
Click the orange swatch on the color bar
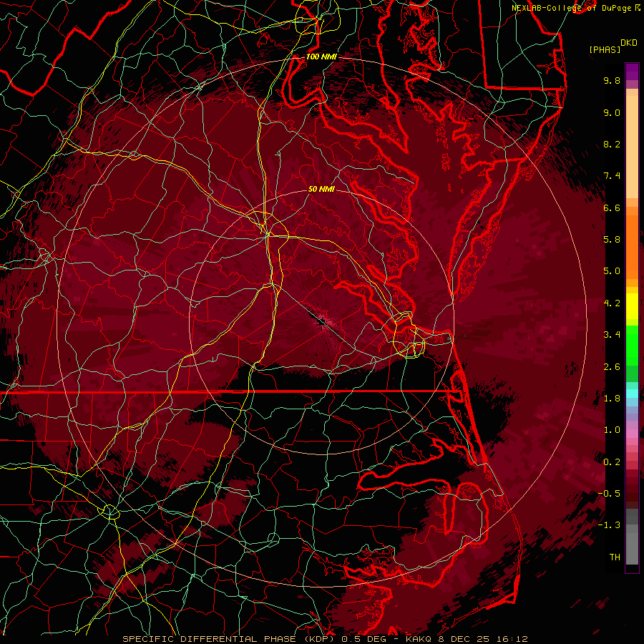coord(632,246)
